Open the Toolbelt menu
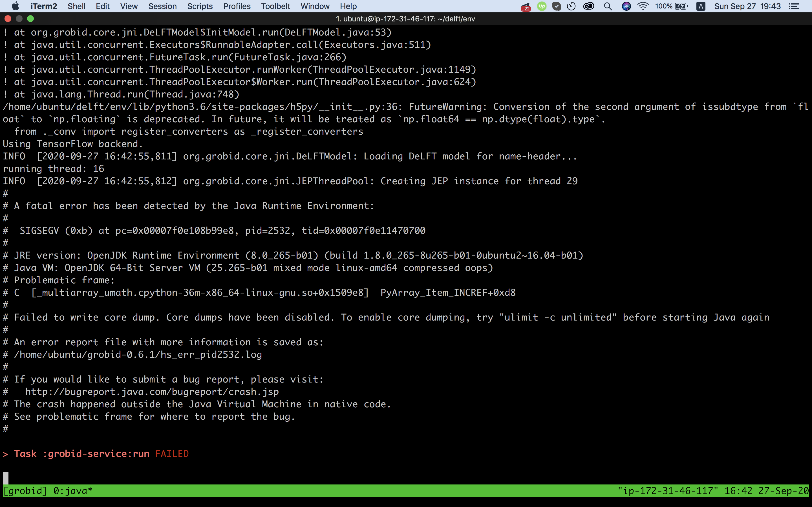The image size is (812, 507). click(x=275, y=6)
